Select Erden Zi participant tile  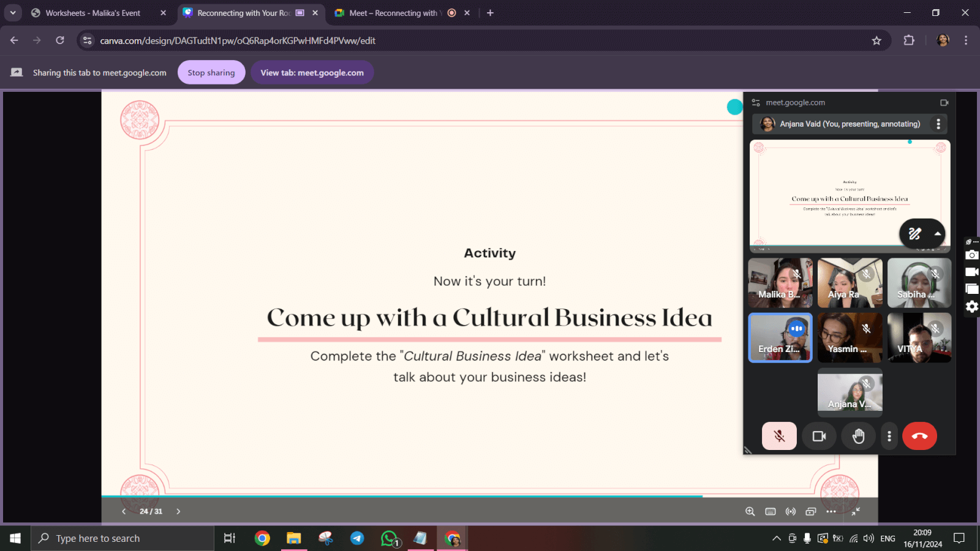780,338
